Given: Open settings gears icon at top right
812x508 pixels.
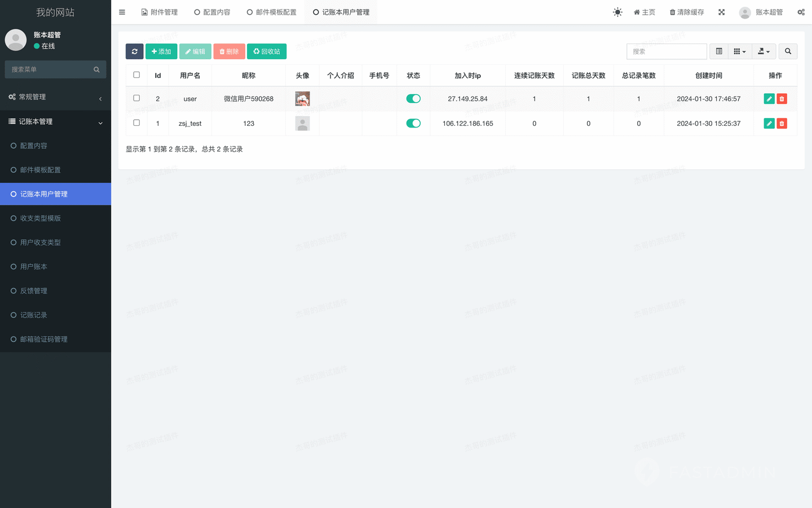Looking at the screenshot, I should tap(801, 12).
